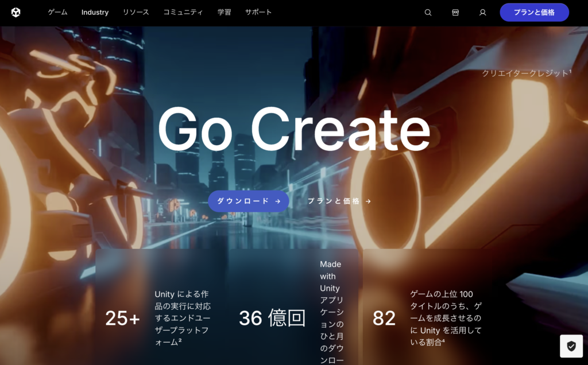This screenshot has width=588, height=365.
Task: Expand the Industry navigation menu
Action: pos(95,12)
